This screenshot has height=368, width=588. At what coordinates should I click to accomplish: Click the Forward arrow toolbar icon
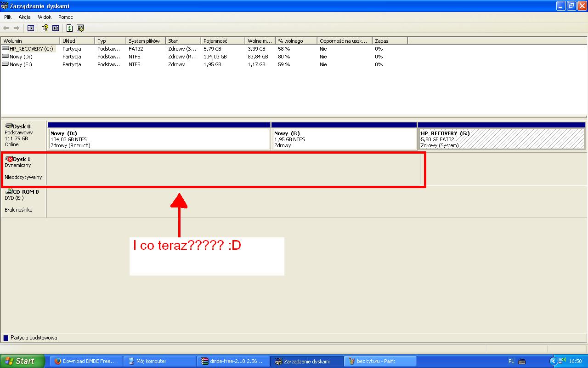click(17, 28)
